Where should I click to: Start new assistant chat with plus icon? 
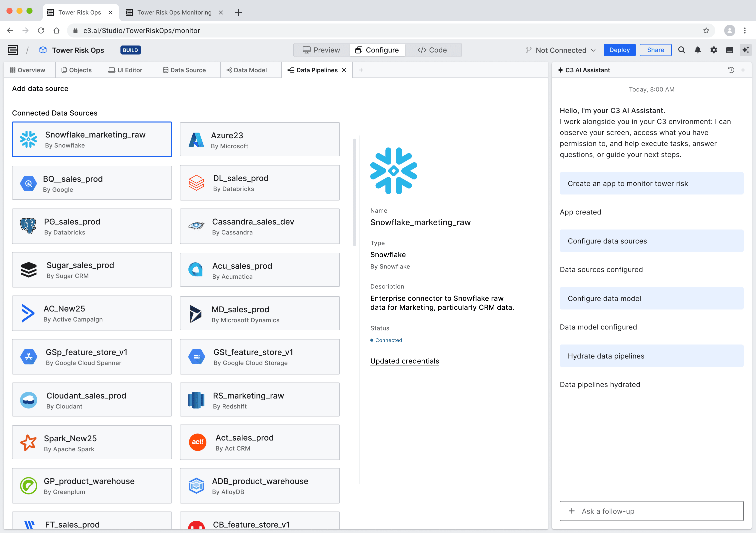(x=743, y=70)
